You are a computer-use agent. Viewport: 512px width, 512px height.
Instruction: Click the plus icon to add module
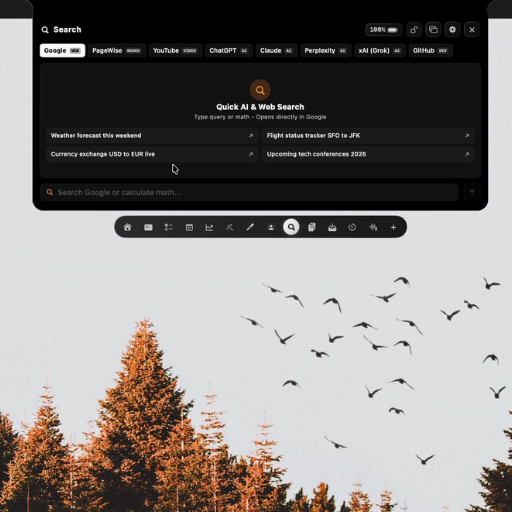click(393, 227)
